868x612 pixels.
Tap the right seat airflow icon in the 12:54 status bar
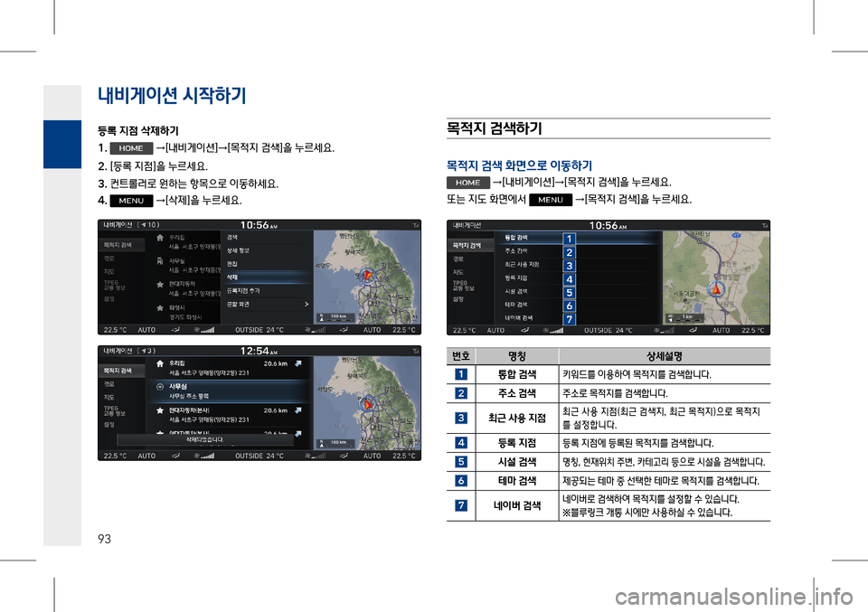pos(344,456)
